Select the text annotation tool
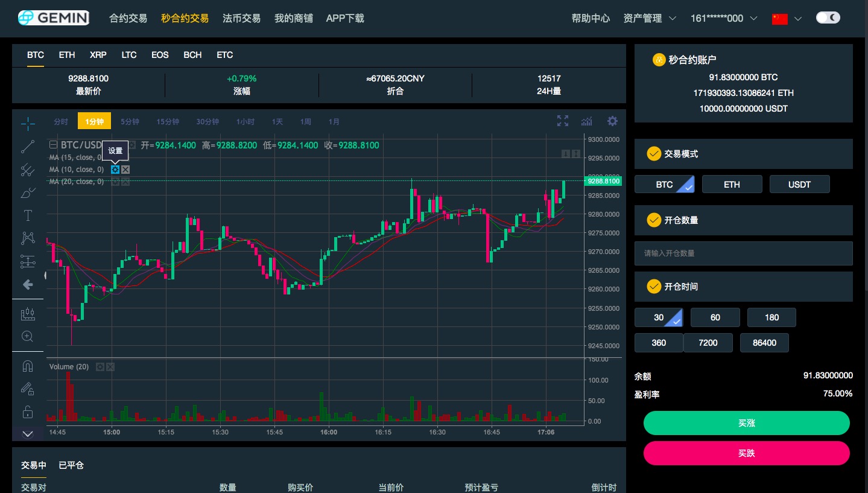The image size is (868, 493). click(28, 215)
